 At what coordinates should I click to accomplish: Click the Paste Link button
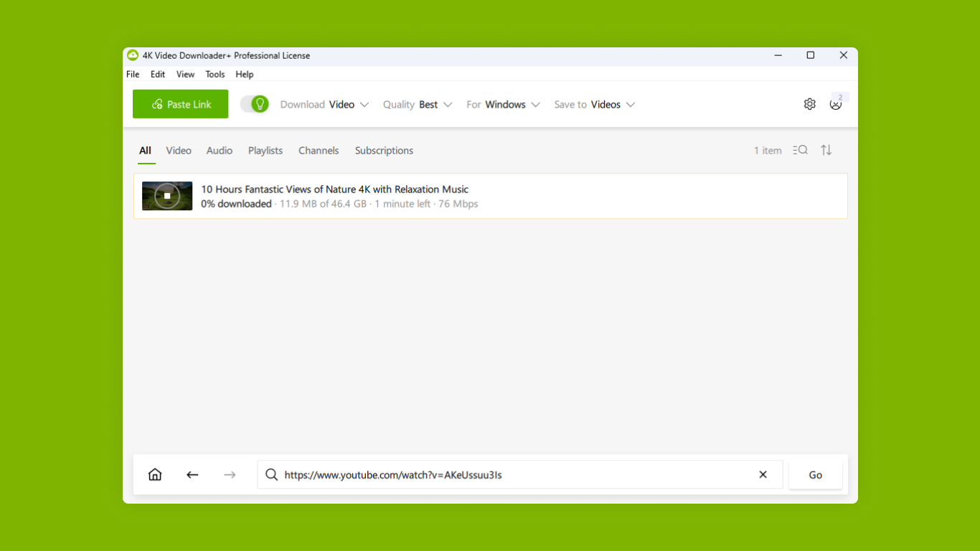(x=180, y=103)
